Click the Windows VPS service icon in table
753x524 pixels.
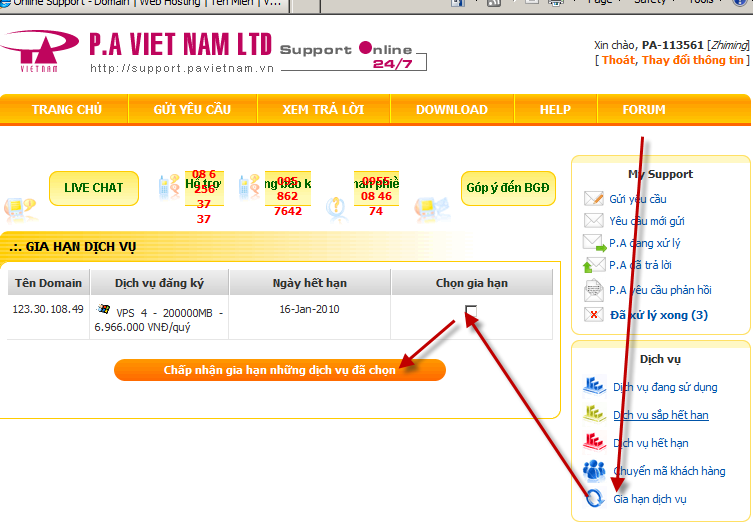104,309
